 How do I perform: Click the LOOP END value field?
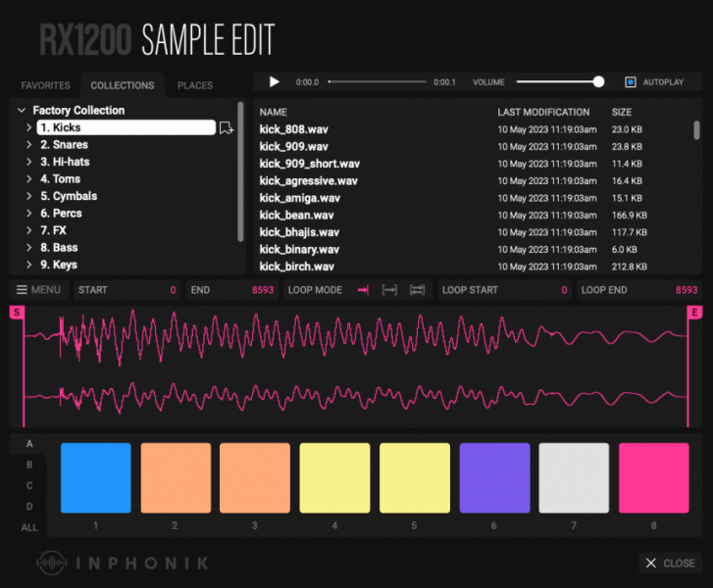tap(639, 290)
